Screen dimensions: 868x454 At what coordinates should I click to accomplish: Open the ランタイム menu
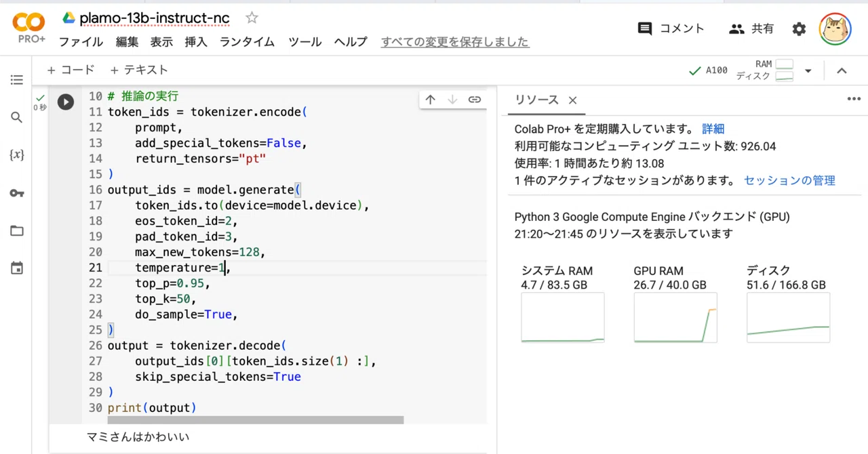[x=247, y=42]
